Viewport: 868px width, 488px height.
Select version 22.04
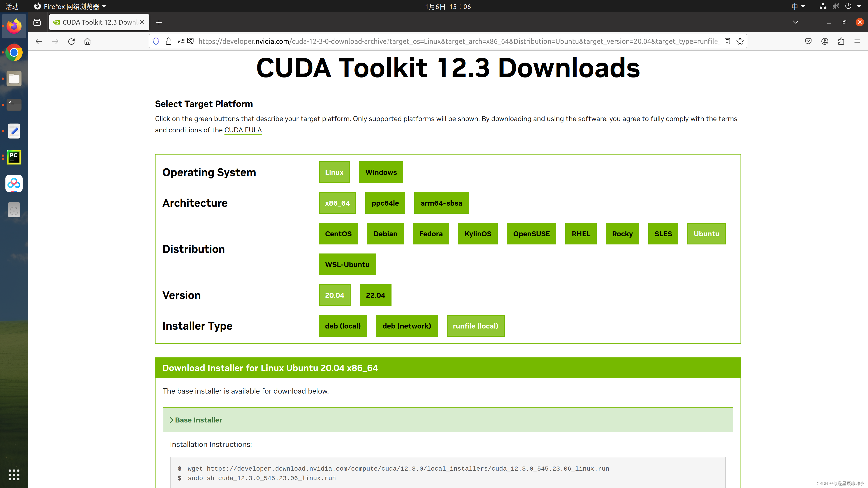click(375, 295)
